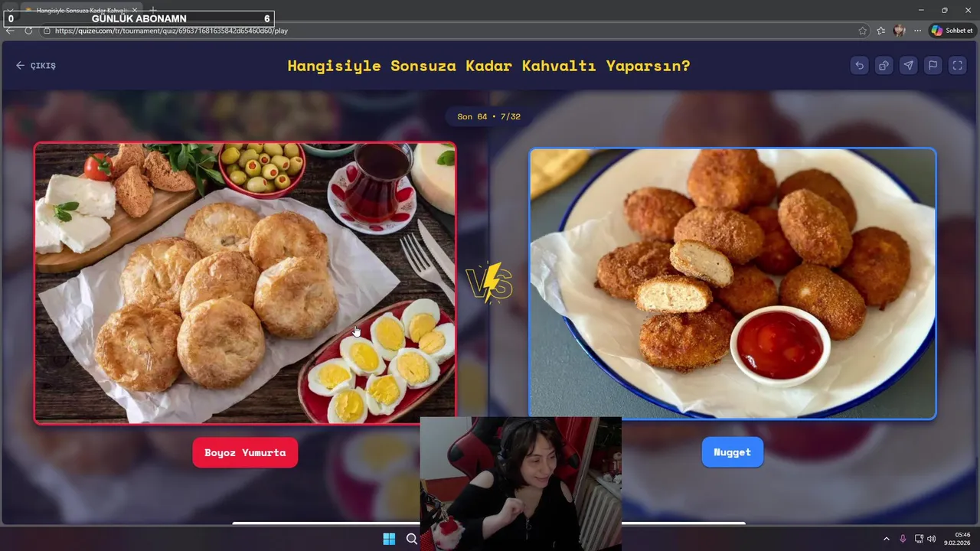Image resolution: width=980 pixels, height=551 pixels.
Task: Open network status icon in system tray
Action: (919, 539)
